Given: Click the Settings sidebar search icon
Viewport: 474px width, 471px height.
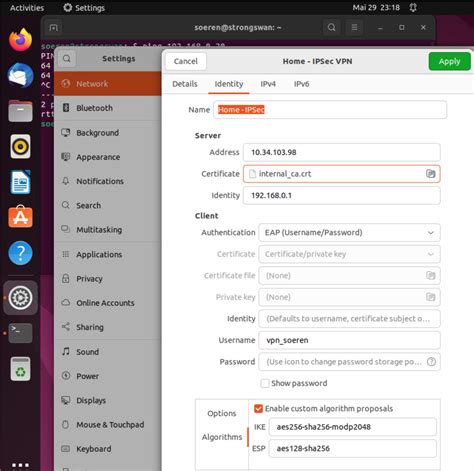Looking at the screenshot, I should (x=67, y=59).
